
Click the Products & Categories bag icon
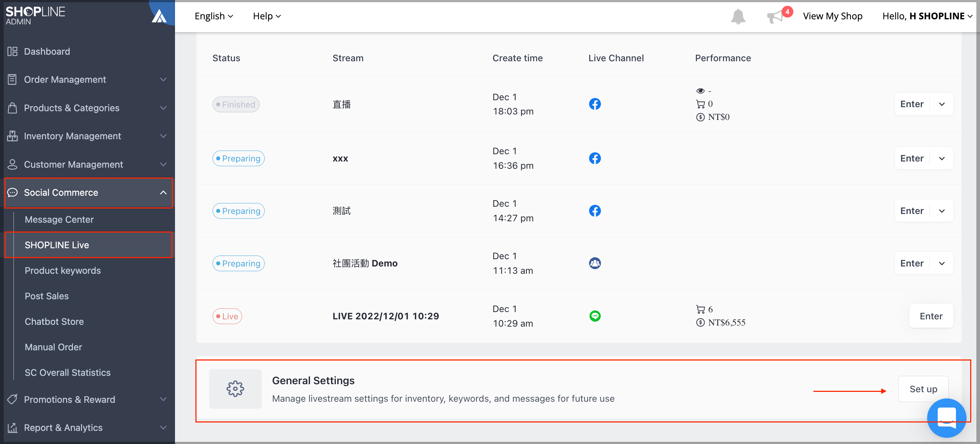point(12,108)
